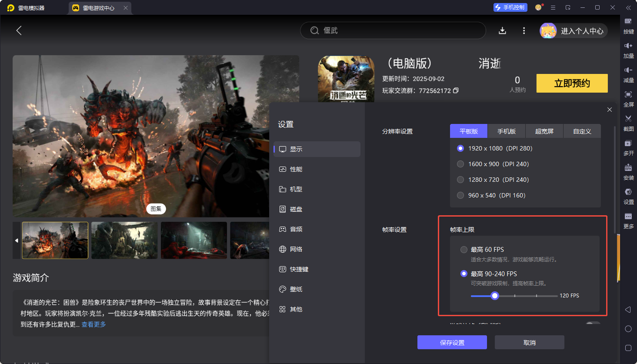
Task: Open the 性能 settings category
Action: 296,169
